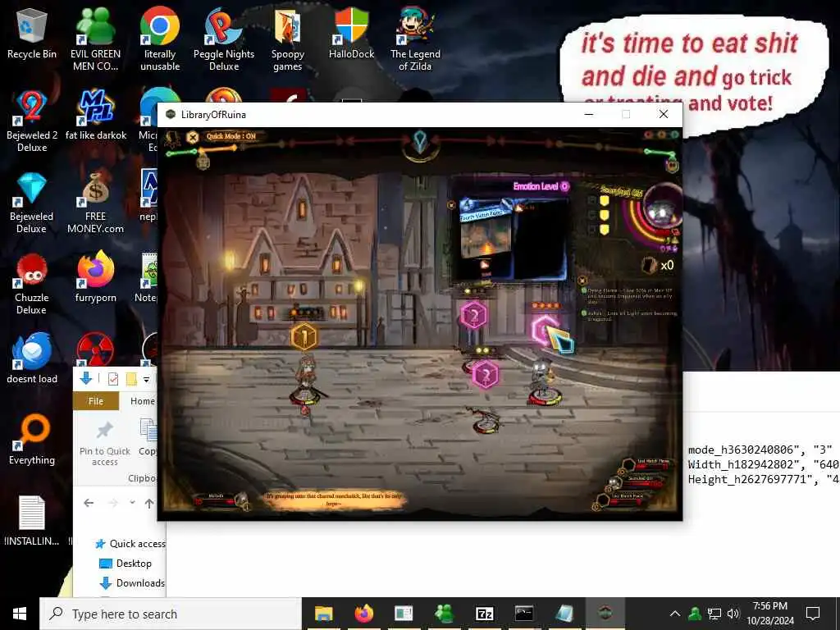Viewport: 840px width, 630px height.
Task: Show hidden system tray icons
Action: pos(675,614)
